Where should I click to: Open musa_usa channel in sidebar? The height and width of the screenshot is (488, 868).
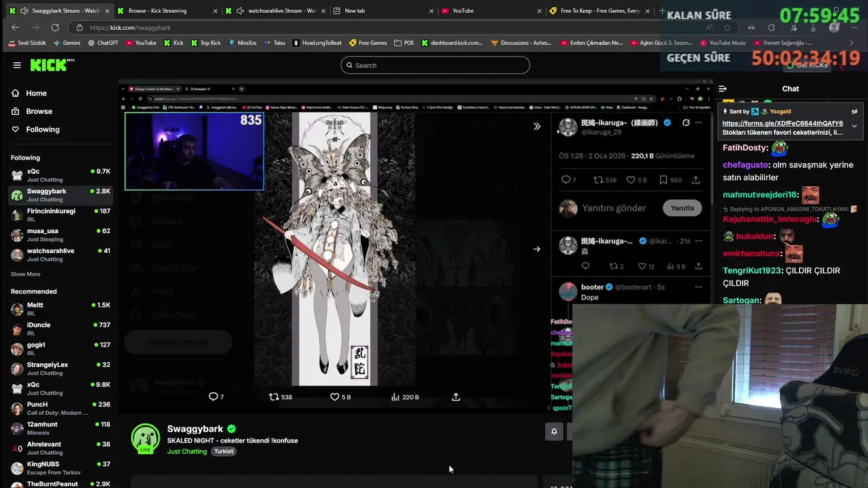[x=60, y=235]
